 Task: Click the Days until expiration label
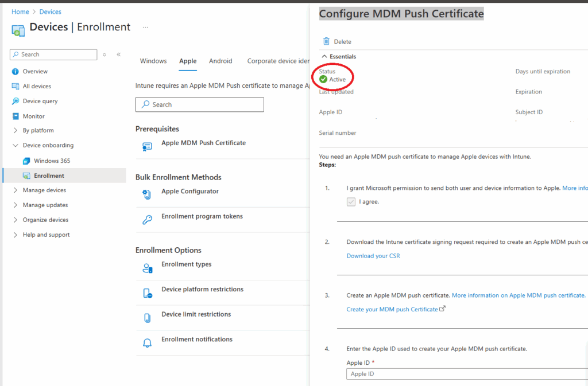[x=543, y=72]
